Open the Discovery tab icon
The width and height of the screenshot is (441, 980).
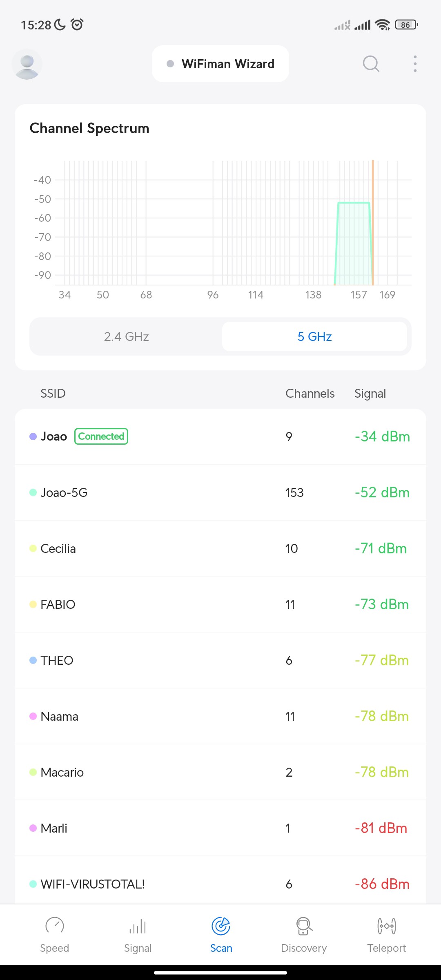[x=304, y=926]
